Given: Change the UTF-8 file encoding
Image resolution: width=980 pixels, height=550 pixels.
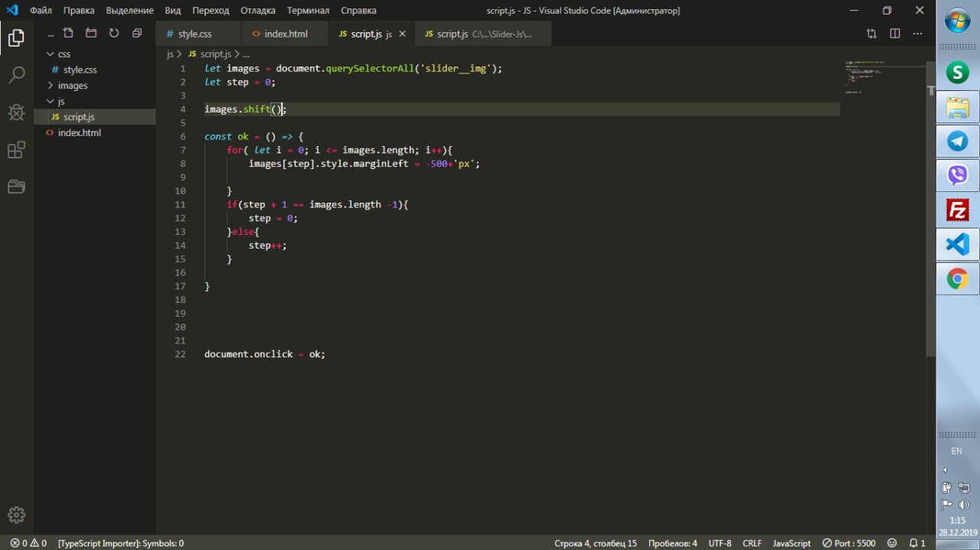Looking at the screenshot, I should pos(720,543).
